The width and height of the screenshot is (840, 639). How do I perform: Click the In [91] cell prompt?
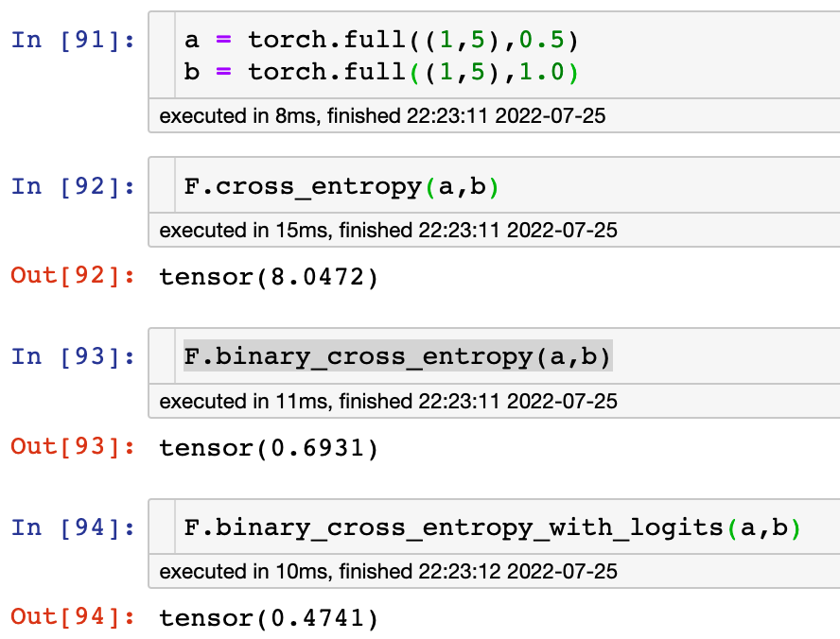[x=73, y=41]
